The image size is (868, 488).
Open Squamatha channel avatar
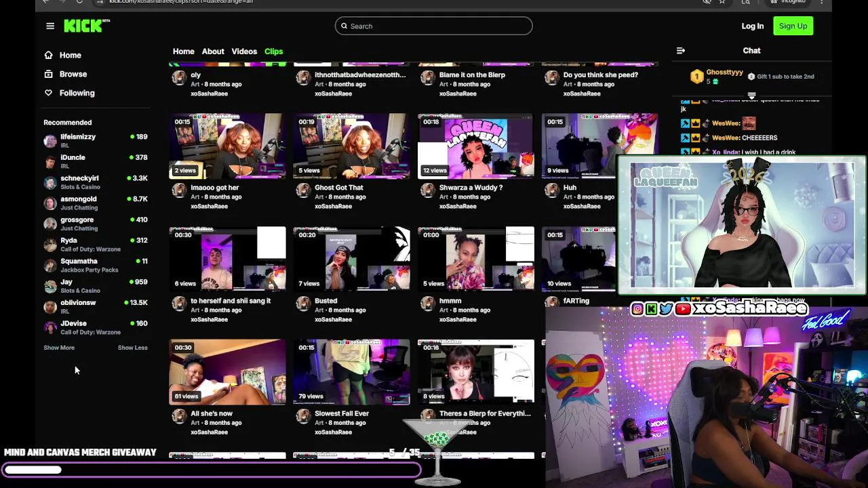pyautogui.click(x=50, y=265)
